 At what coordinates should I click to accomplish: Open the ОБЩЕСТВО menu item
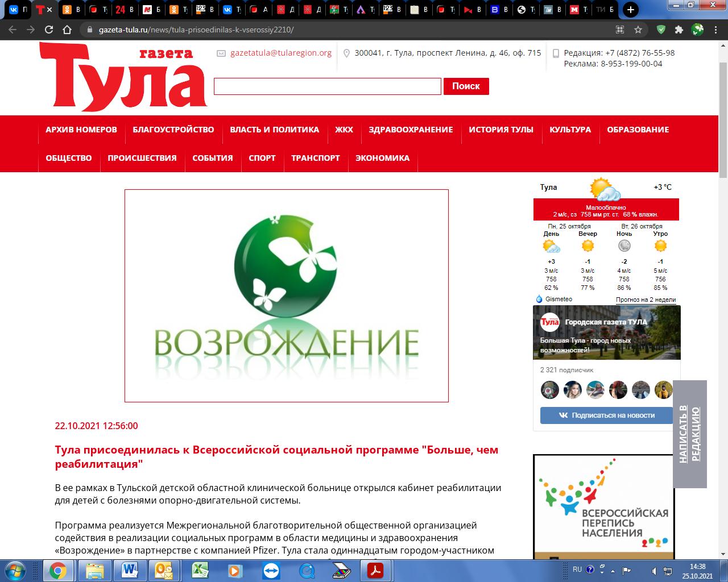pyautogui.click(x=69, y=158)
